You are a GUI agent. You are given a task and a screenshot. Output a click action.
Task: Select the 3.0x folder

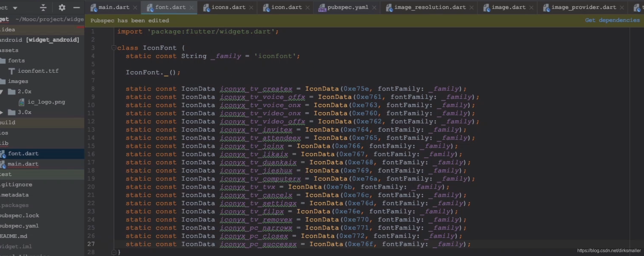tap(24, 112)
